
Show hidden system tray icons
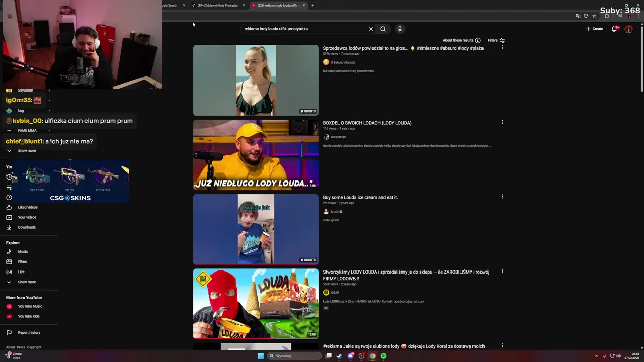pyautogui.click(x=596, y=356)
